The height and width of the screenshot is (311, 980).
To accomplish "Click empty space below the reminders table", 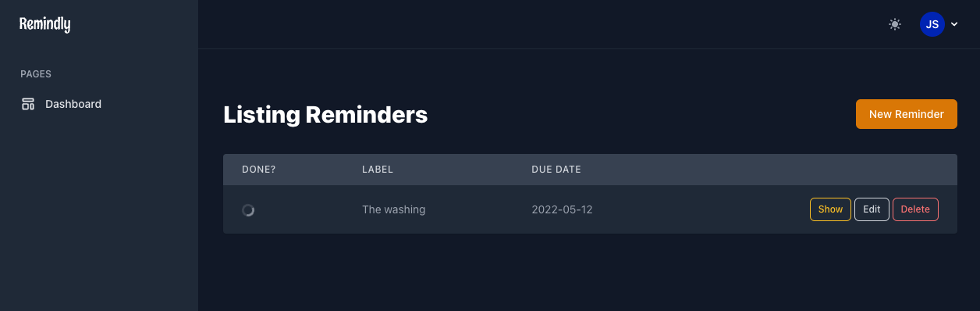I will pos(590,272).
